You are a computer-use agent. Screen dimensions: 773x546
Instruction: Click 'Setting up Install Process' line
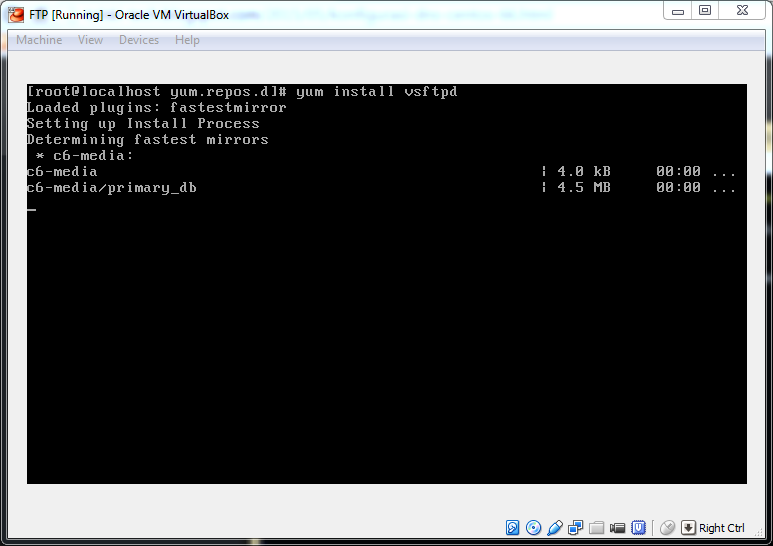(x=143, y=123)
